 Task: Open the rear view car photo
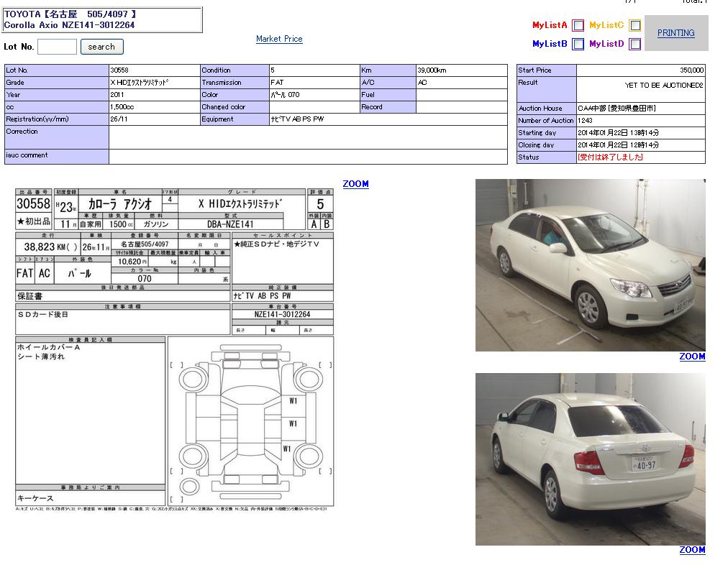point(590,459)
